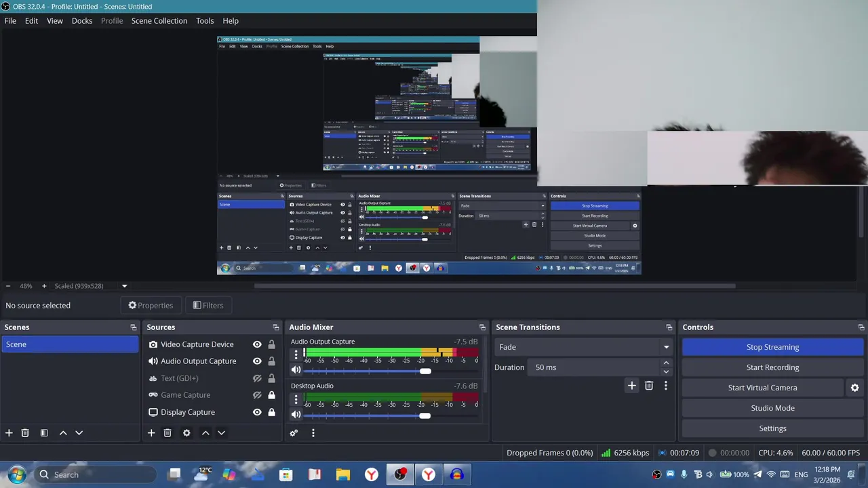The image size is (868, 488).
Task: Add a new source
Action: pos(151,433)
